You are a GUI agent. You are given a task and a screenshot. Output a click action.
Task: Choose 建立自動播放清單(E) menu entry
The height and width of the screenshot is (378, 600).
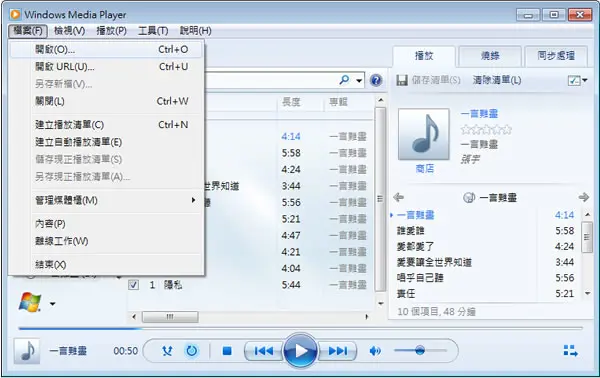pos(106,142)
